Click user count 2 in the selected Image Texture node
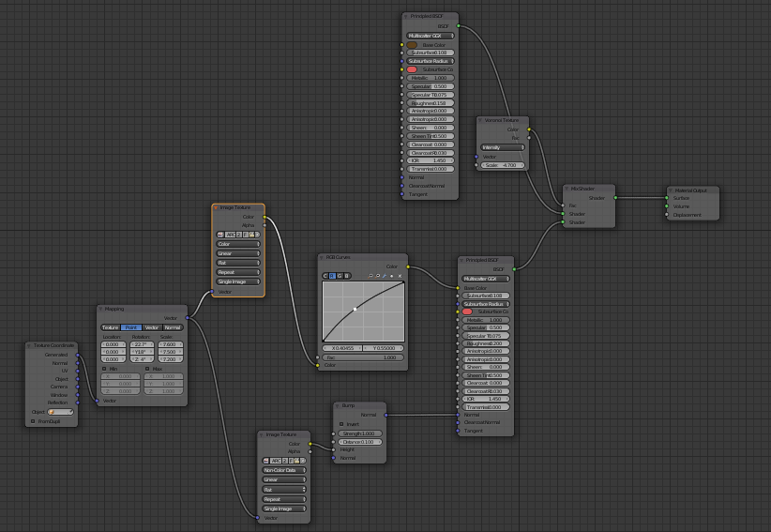Image resolution: width=771 pixels, height=532 pixels. 239,235
